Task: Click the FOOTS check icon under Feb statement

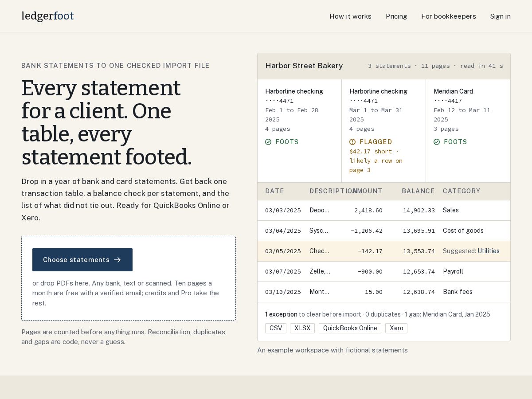Action: (268, 142)
